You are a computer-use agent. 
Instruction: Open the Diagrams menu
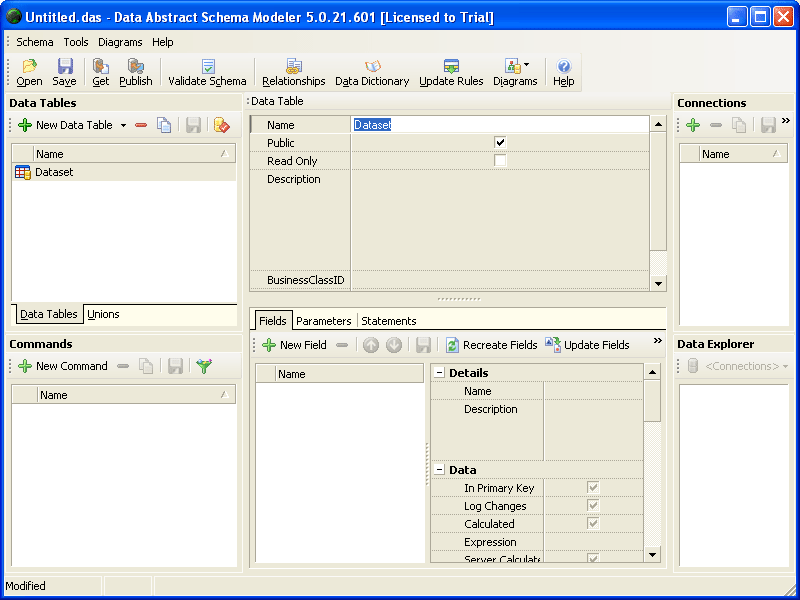click(120, 42)
